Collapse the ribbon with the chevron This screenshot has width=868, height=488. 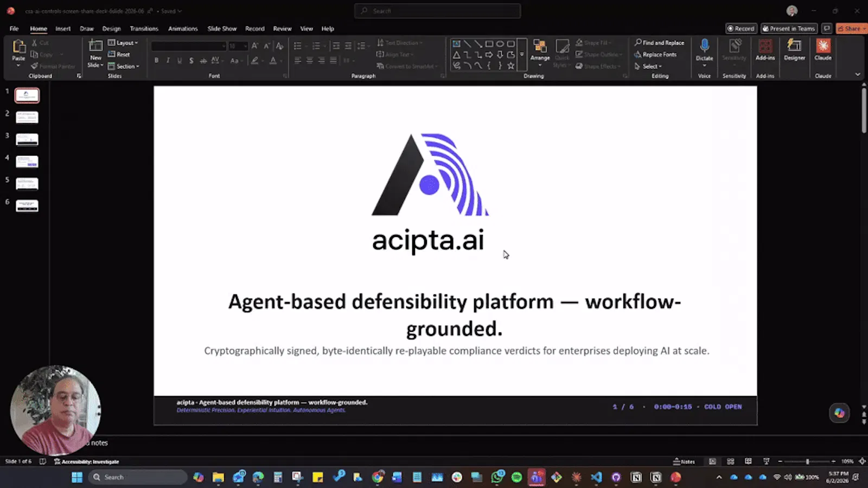[858, 74]
